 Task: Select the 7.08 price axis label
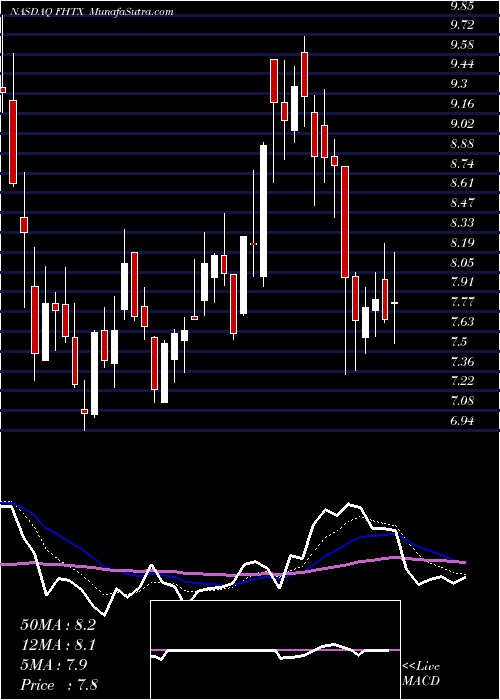click(x=461, y=401)
